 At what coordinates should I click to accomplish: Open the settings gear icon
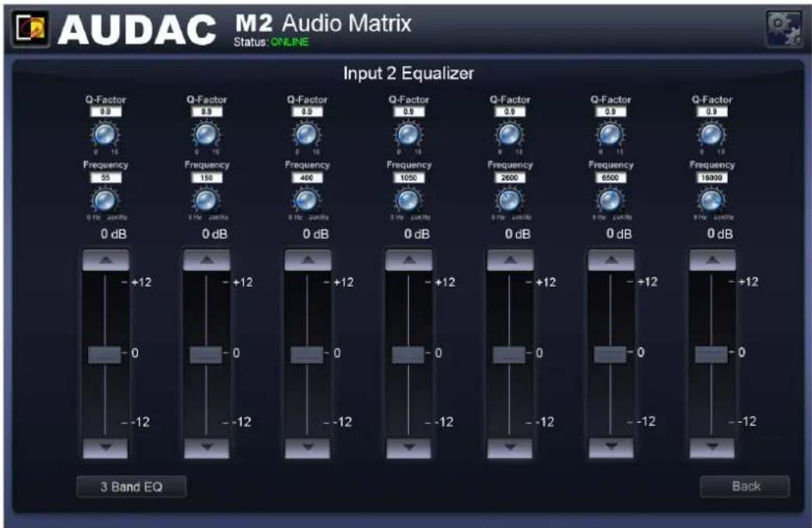coord(784,28)
